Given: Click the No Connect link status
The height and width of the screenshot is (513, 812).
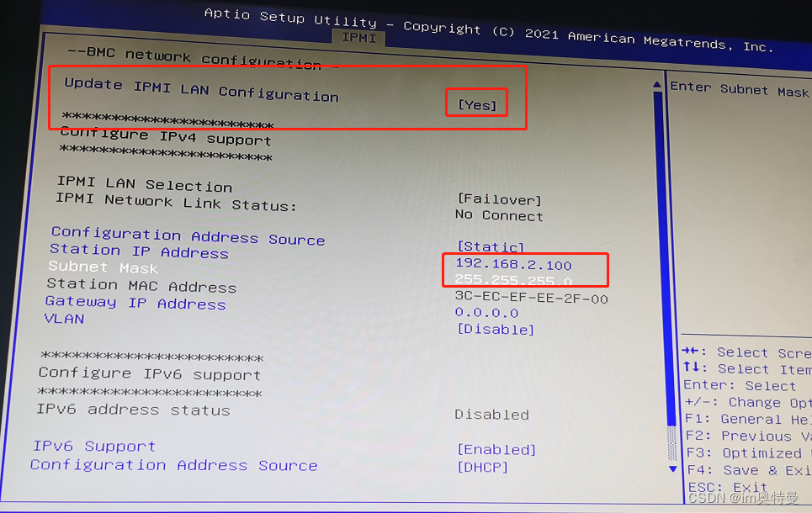Looking at the screenshot, I should pyautogui.click(x=499, y=214).
